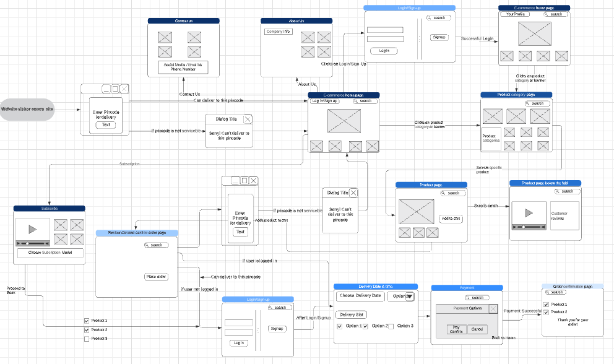The image size is (614, 364).
Task: Click the 'Subscription' connector label
Action: point(129,164)
